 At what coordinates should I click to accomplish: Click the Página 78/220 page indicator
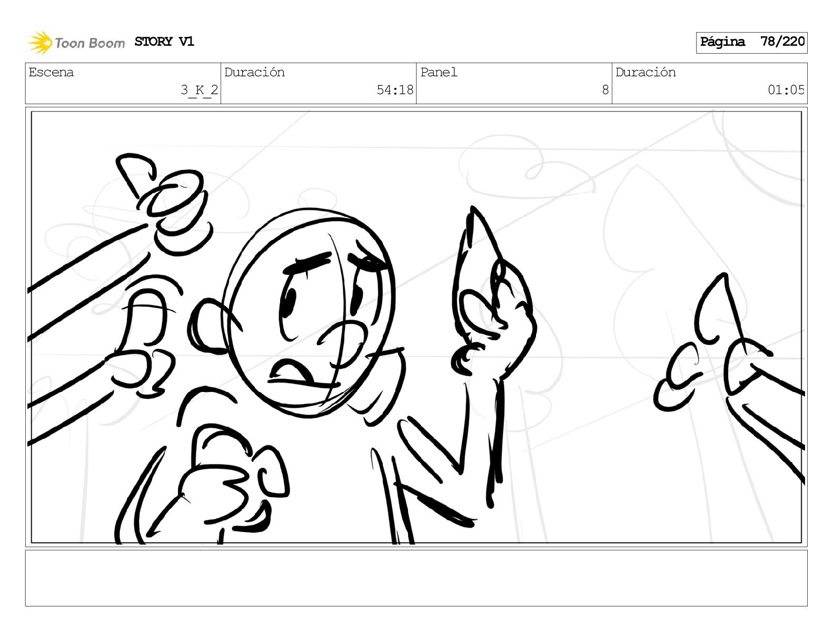coord(751,42)
